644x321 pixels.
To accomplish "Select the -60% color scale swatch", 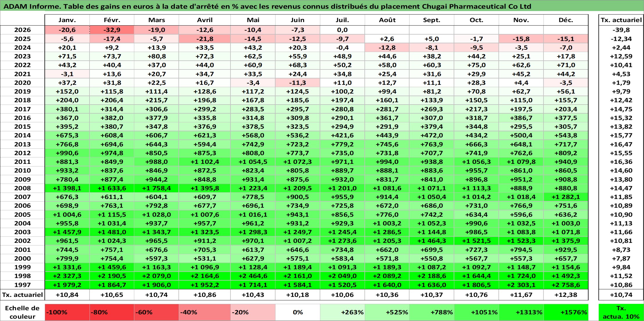I will click(x=156, y=312).
